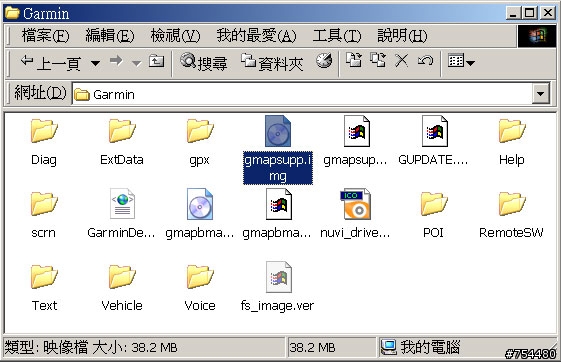Click the Undo toolbar icon
The height and width of the screenshot is (362, 561).
click(425, 61)
